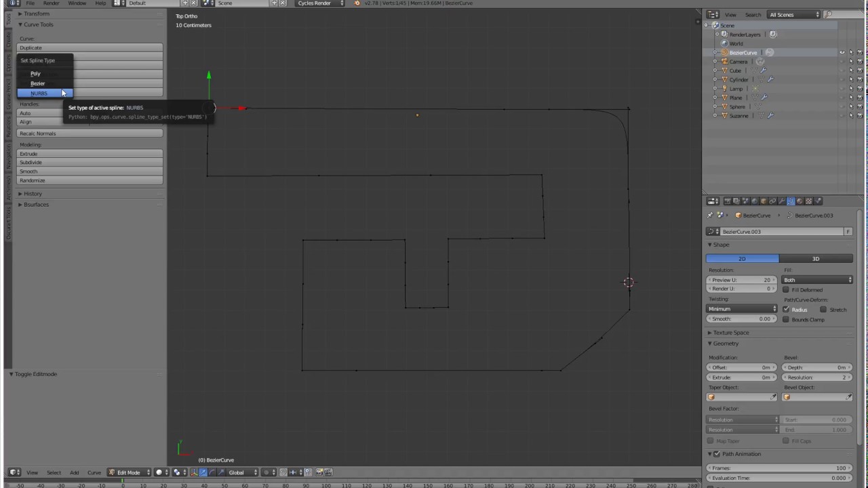Adjust the Smooth value slider
Image resolution: width=868 pixels, height=488 pixels.
(742, 319)
